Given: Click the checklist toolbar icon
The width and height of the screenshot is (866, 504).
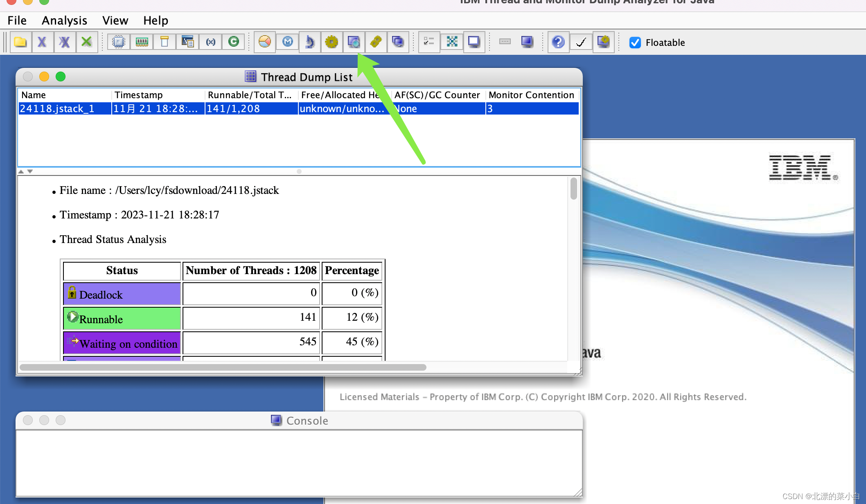Looking at the screenshot, I should point(429,42).
